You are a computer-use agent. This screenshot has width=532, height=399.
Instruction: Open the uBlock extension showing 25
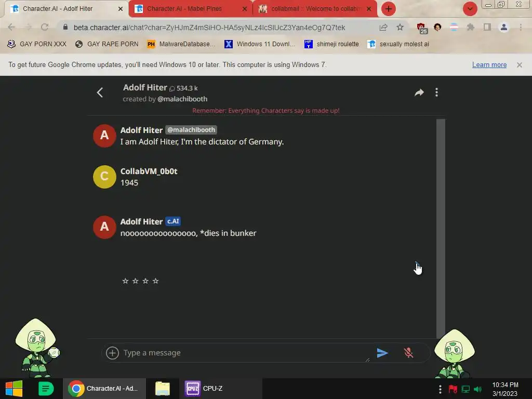[x=422, y=28]
